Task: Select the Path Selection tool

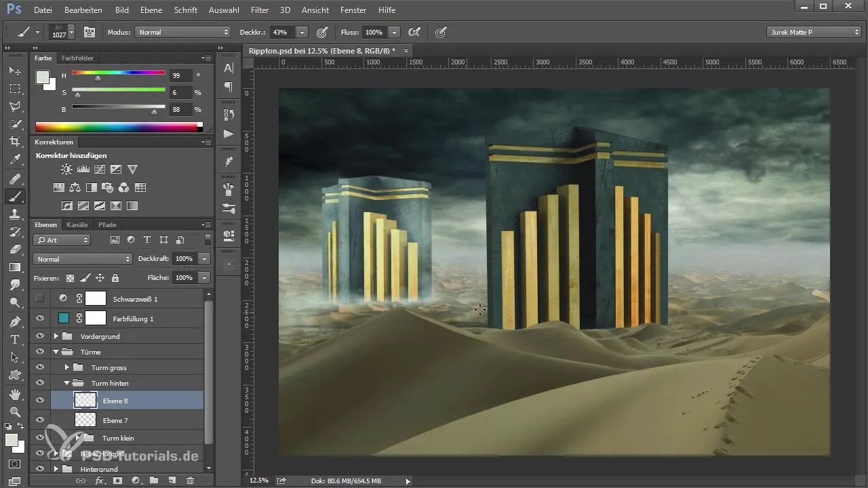Action: [x=15, y=357]
